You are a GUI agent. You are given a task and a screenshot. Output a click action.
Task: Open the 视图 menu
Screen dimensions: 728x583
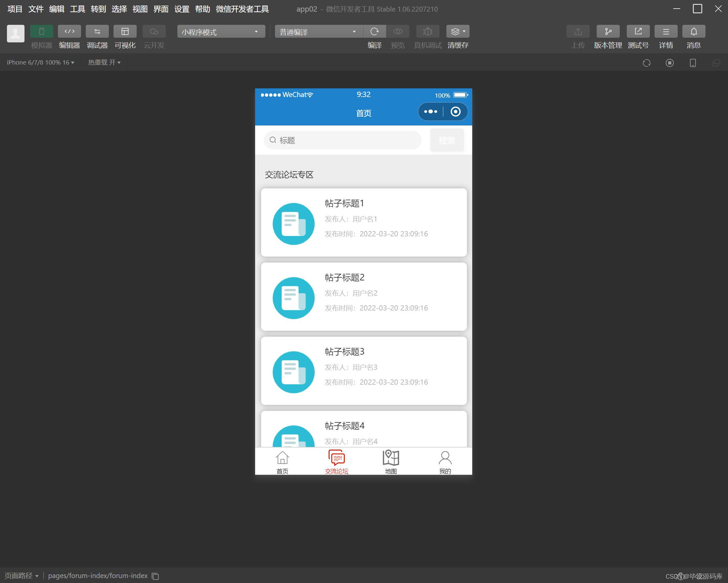point(140,9)
